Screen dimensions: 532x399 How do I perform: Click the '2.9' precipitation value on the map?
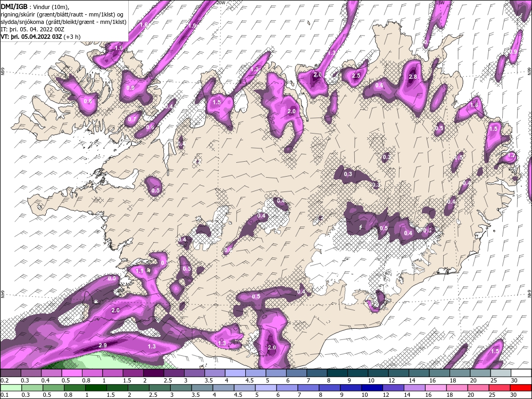(x=103, y=345)
